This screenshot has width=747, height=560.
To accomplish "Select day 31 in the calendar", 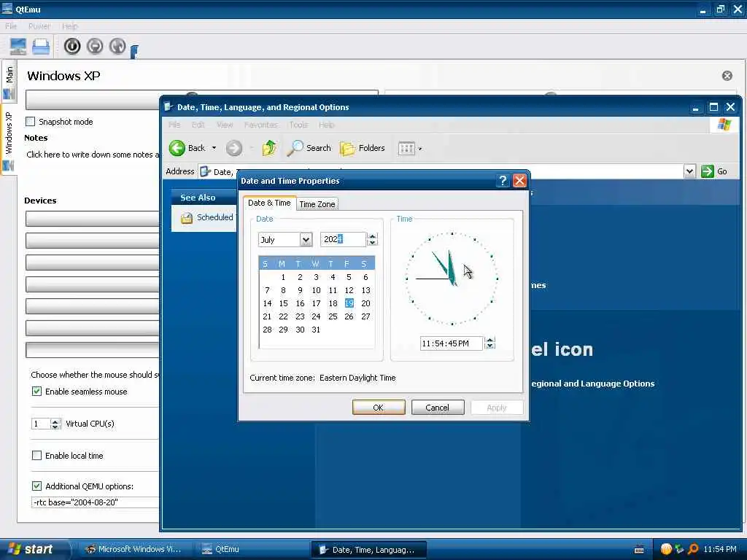I will tap(316, 330).
